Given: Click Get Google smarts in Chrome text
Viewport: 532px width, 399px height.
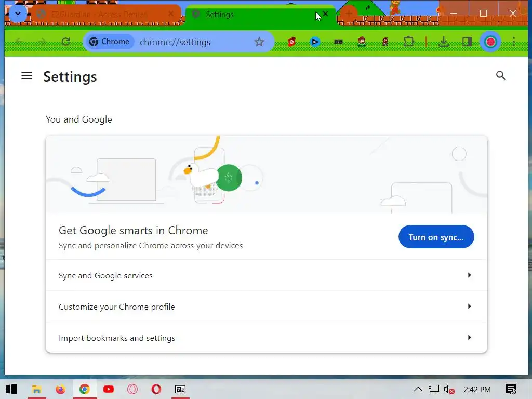Looking at the screenshot, I should (x=134, y=230).
